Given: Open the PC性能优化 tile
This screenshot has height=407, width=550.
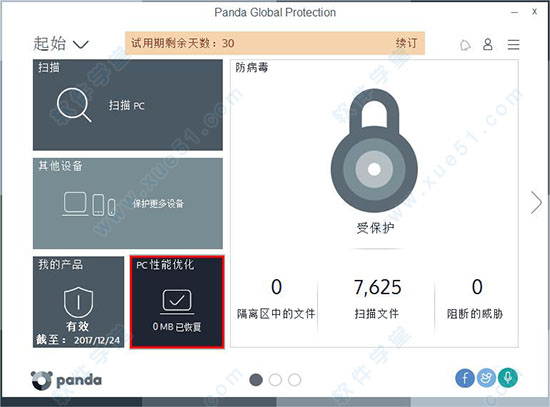Looking at the screenshot, I should tap(177, 302).
